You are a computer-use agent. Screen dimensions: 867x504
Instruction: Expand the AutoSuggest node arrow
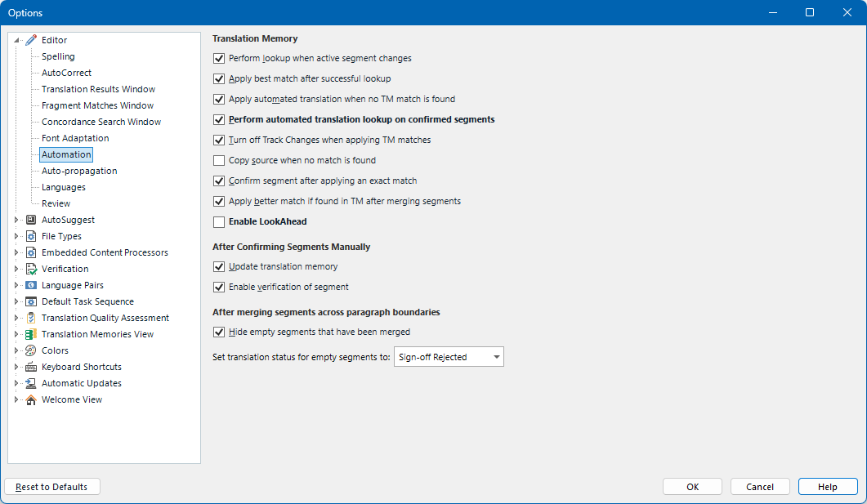tap(16, 220)
